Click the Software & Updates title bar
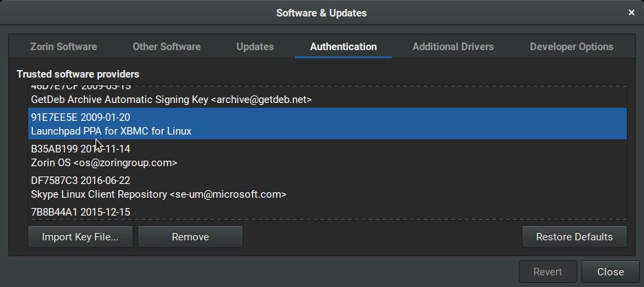The height and width of the screenshot is (287, 644). pyautogui.click(x=321, y=12)
